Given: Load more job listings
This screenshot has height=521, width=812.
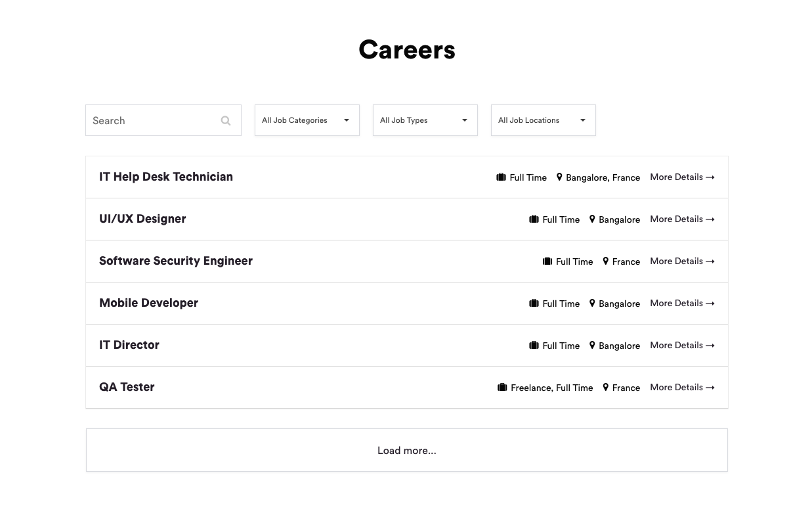Looking at the screenshot, I should tap(406, 450).
